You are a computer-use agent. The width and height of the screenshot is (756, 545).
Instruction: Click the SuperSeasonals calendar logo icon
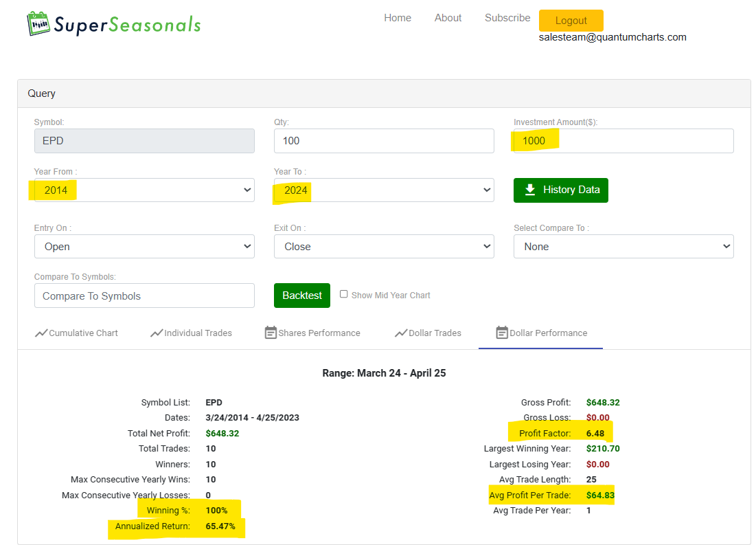pyautogui.click(x=38, y=23)
